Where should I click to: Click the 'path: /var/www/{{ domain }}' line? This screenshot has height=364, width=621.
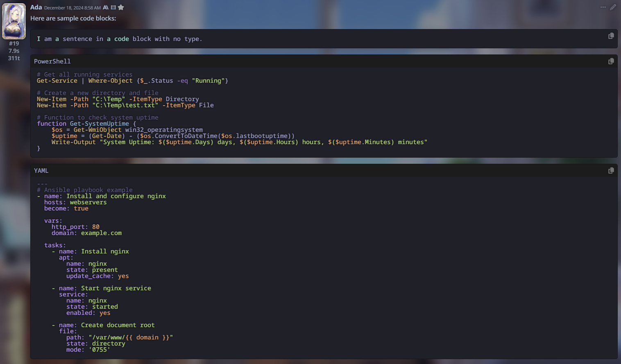[x=120, y=337]
